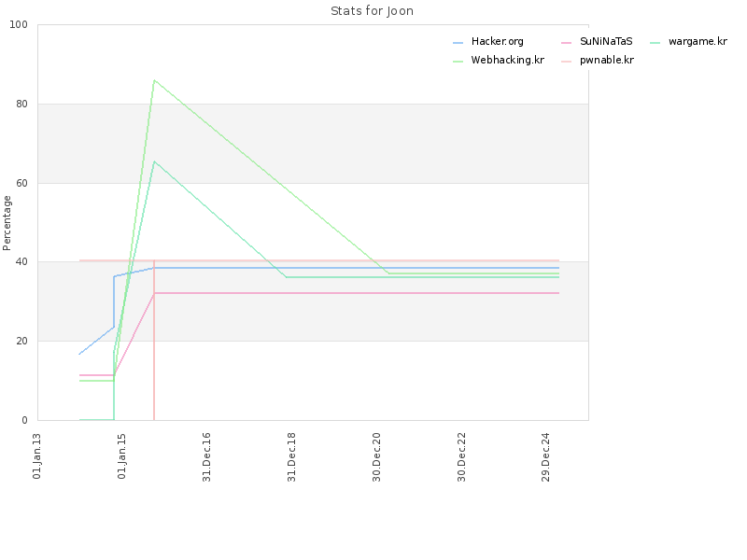This screenshot has width=747, height=560.
Task: Click the wargame.kr peak near 65 percent
Action: (154, 161)
